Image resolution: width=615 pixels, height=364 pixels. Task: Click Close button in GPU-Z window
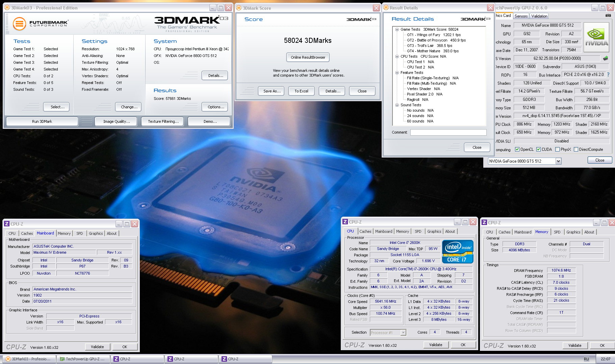click(600, 160)
